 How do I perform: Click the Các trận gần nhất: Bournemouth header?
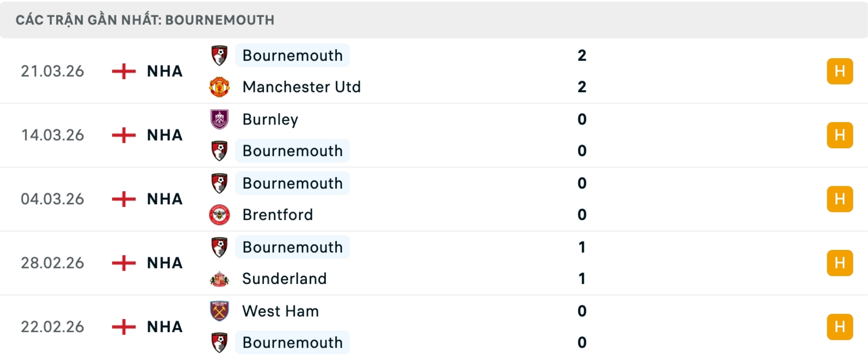click(x=145, y=20)
